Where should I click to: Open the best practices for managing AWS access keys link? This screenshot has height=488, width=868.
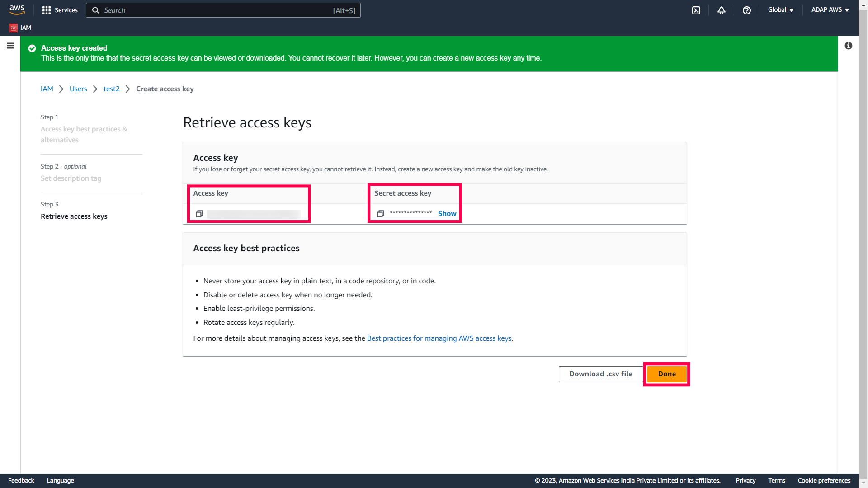click(439, 338)
